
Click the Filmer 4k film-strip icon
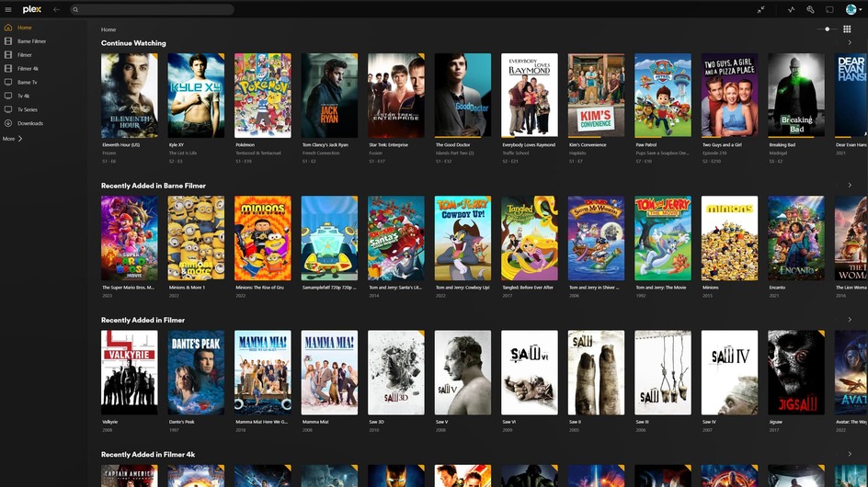point(7,69)
